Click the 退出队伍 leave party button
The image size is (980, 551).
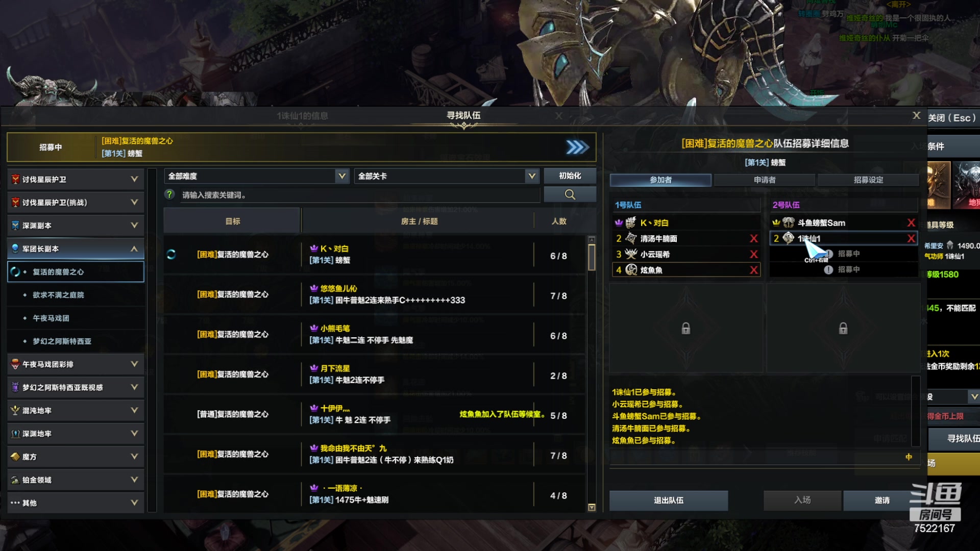click(x=669, y=500)
